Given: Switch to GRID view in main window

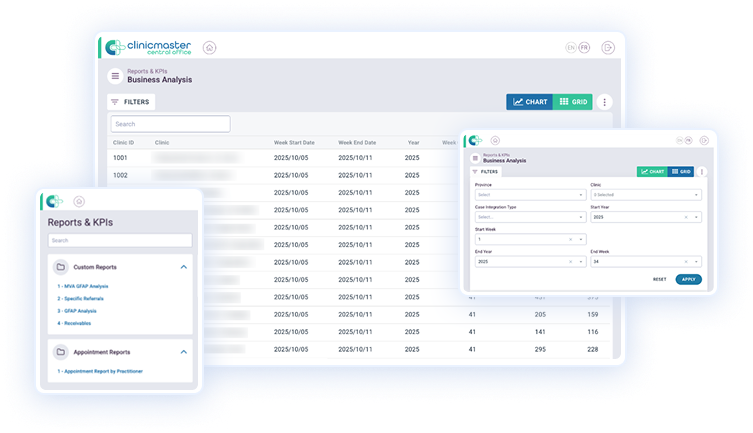Looking at the screenshot, I should 573,102.
